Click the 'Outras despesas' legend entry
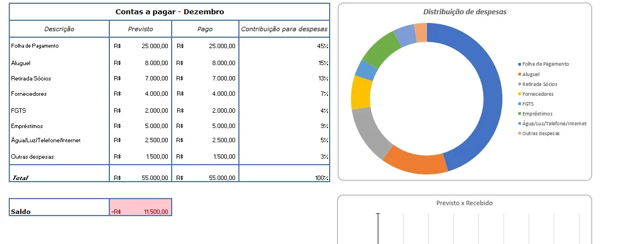 (538, 133)
